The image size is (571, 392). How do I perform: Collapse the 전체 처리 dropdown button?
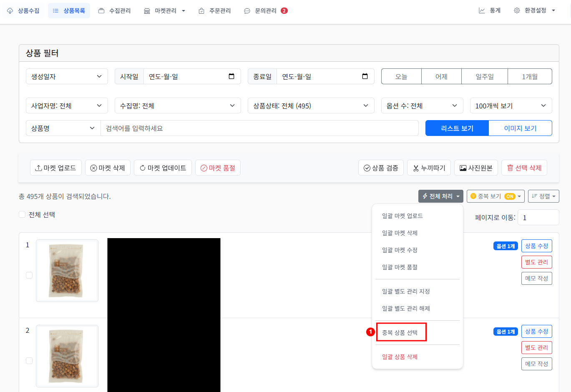coord(441,196)
